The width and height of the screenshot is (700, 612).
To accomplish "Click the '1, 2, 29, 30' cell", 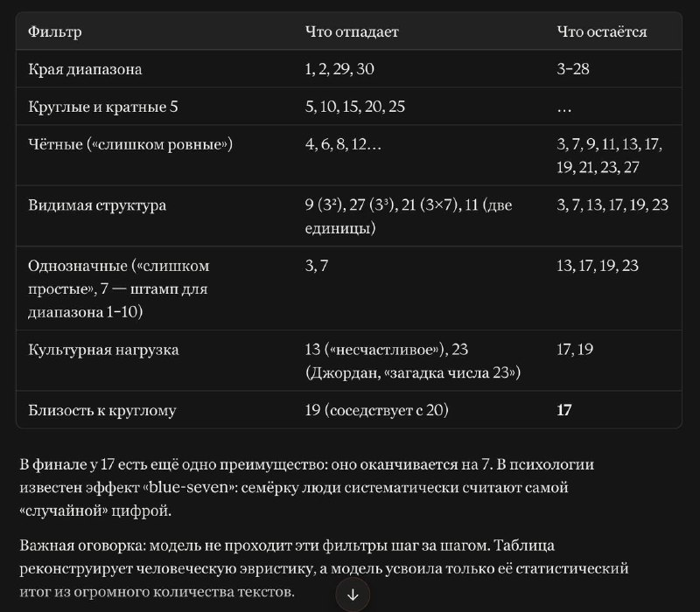I will pyautogui.click(x=339, y=69).
